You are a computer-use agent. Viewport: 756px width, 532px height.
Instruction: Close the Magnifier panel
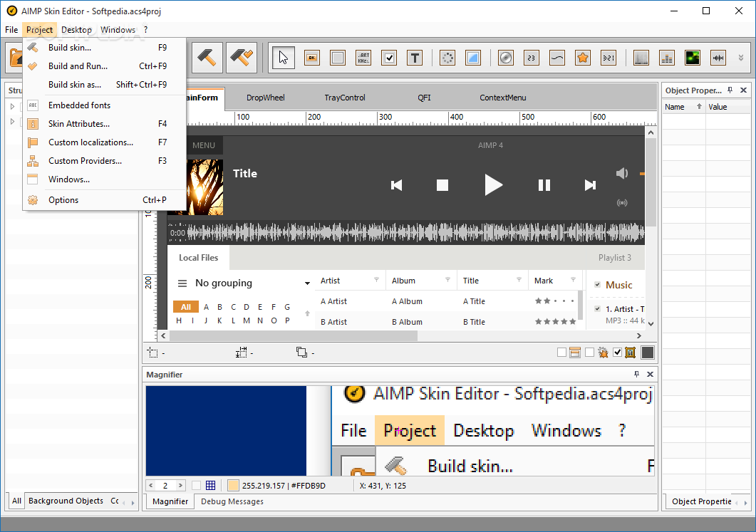tap(650, 375)
